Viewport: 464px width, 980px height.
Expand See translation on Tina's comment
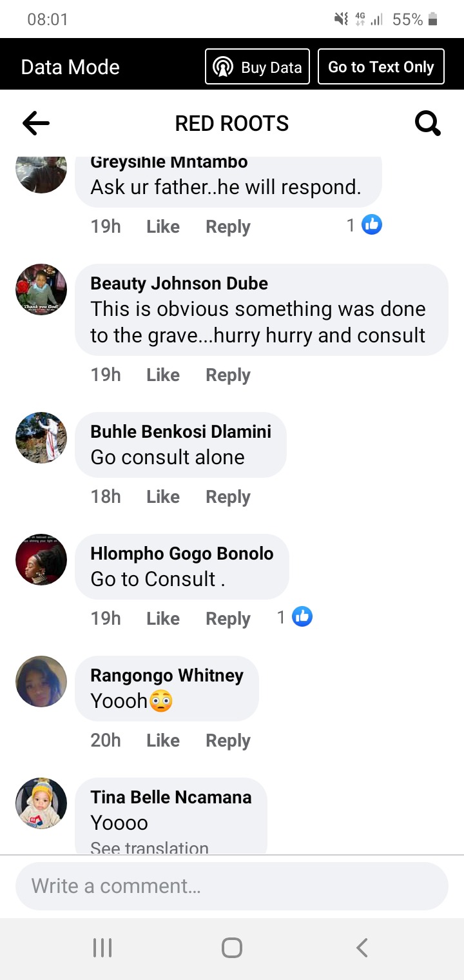coord(150,848)
